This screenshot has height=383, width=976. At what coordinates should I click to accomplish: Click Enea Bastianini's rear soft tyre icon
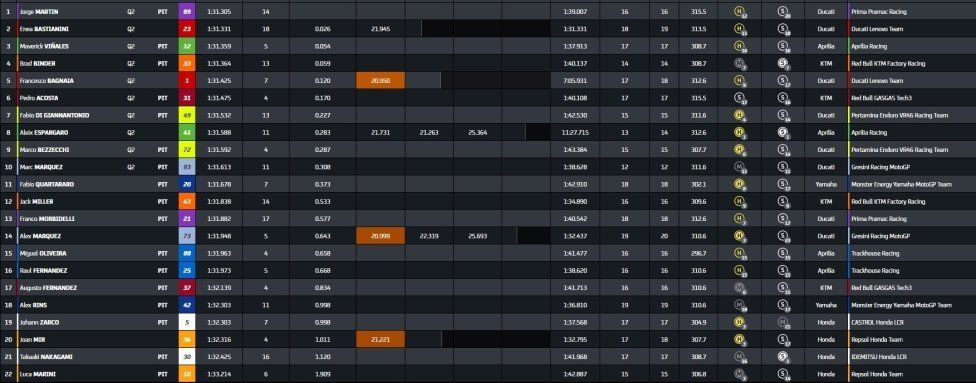coord(783,29)
